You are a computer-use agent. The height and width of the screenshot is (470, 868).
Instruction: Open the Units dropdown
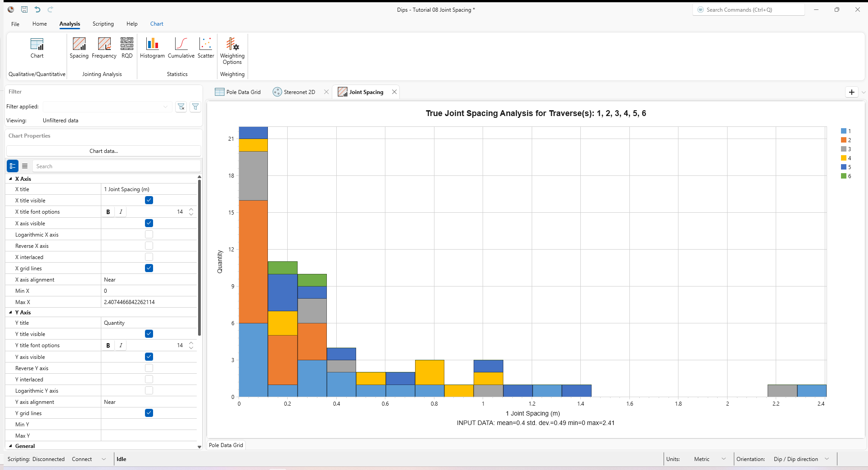[710, 459]
